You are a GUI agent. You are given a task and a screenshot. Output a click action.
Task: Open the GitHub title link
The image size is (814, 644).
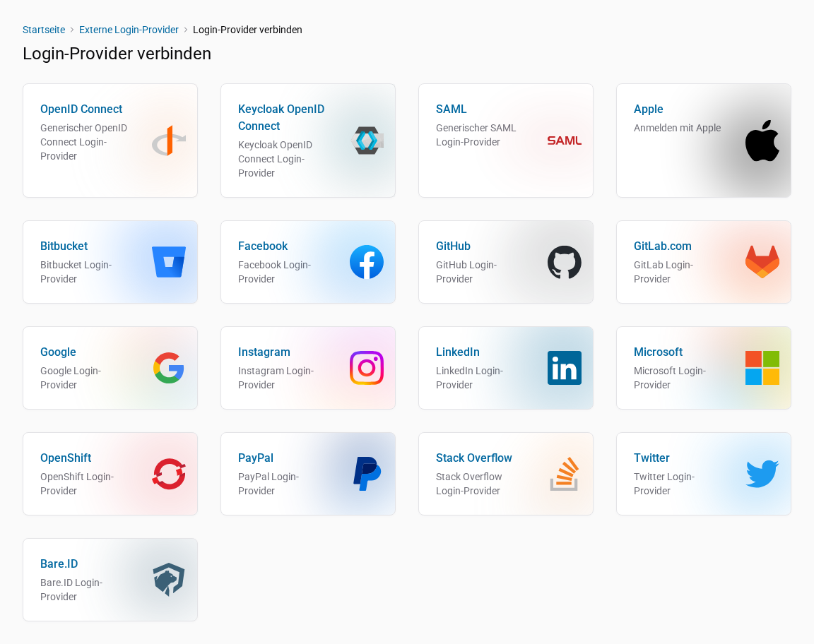point(453,246)
